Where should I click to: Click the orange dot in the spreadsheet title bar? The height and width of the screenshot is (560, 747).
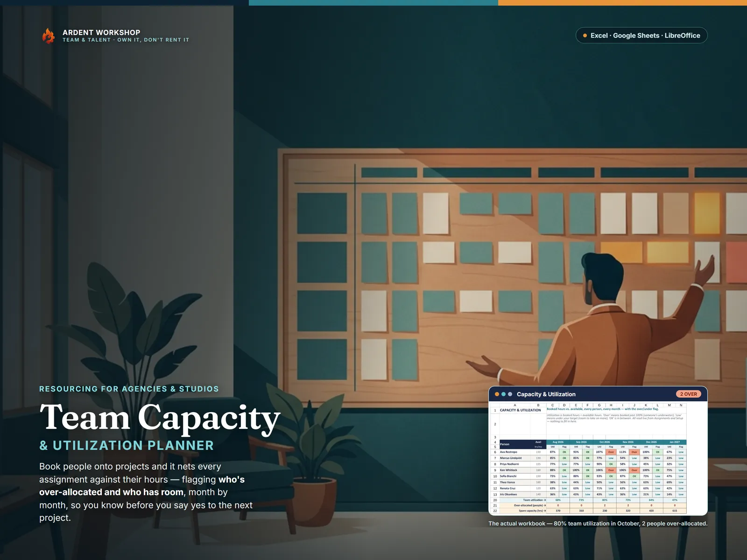[497, 394]
